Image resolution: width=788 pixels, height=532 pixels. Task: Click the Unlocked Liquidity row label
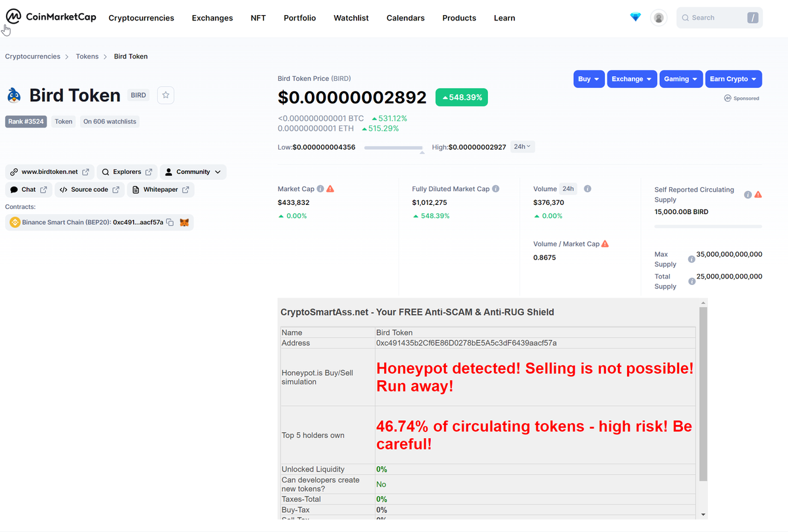pos(313,469)
